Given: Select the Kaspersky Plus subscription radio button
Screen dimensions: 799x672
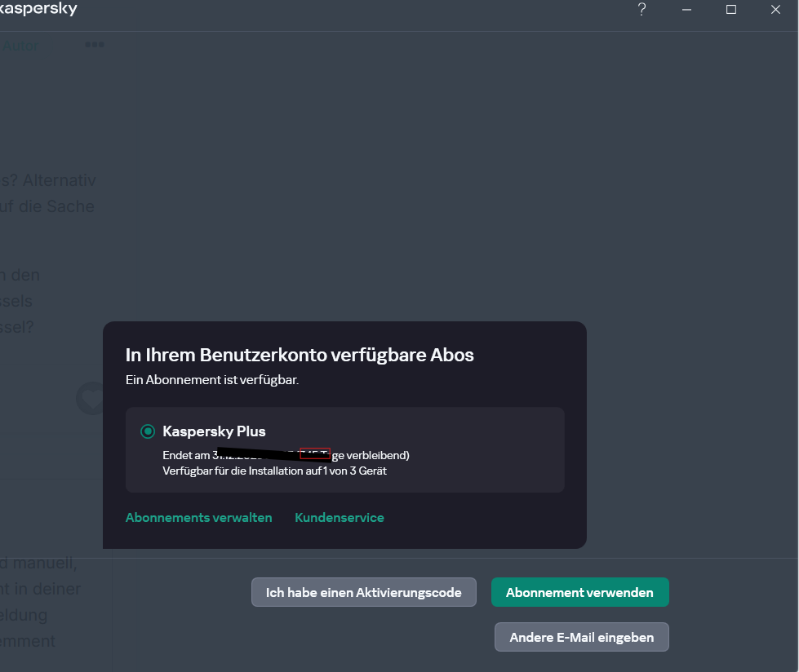Looking at the screenshot, I should click(148, 431).
